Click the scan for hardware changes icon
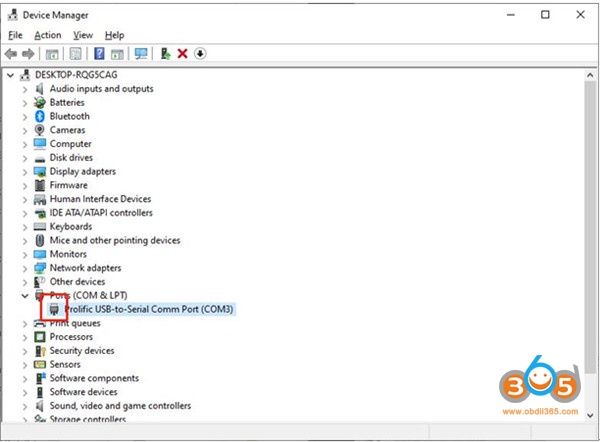This screenshot has width=600, height=442. 141,53
